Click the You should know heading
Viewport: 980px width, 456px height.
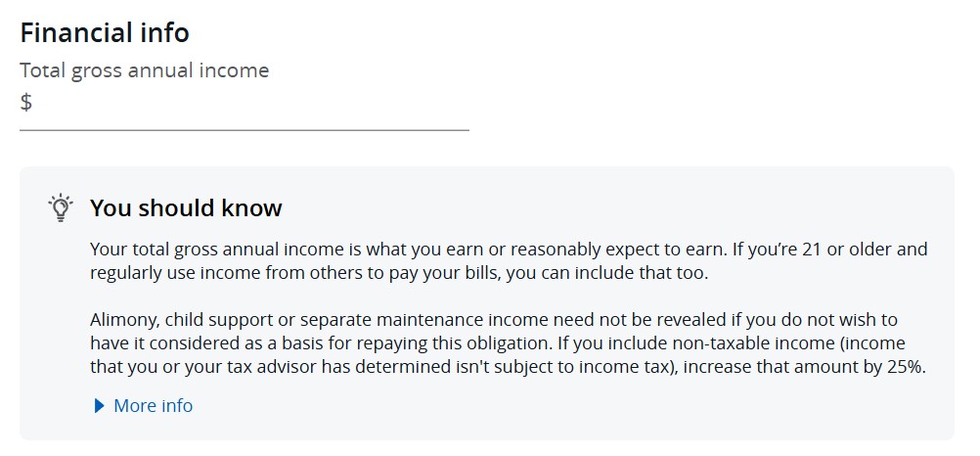point(186,207)
